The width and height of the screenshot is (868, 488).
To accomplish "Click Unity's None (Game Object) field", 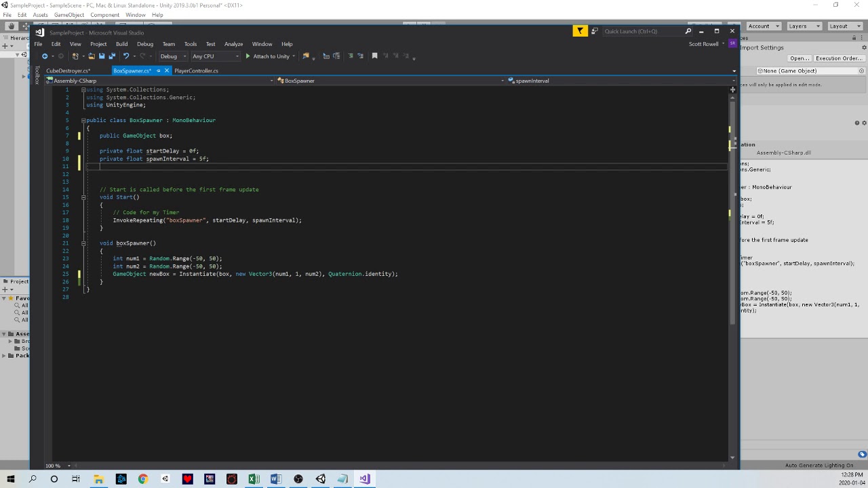I will [x=810, y=71].
